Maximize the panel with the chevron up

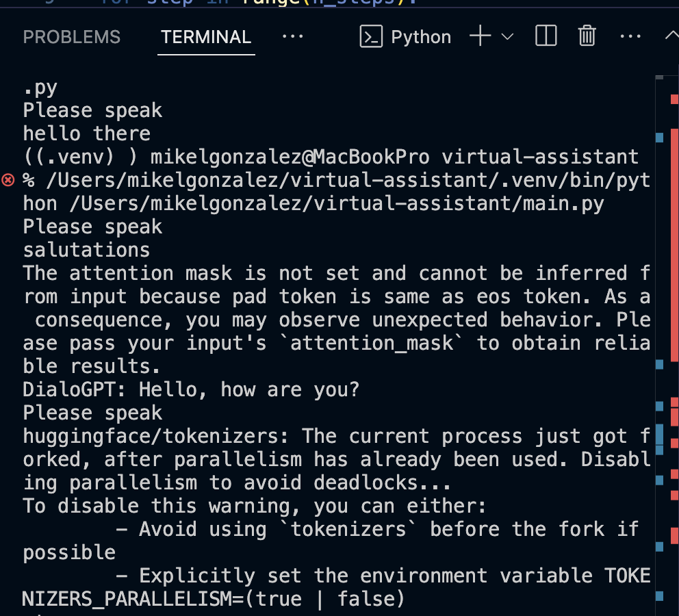tap(672, 36)
